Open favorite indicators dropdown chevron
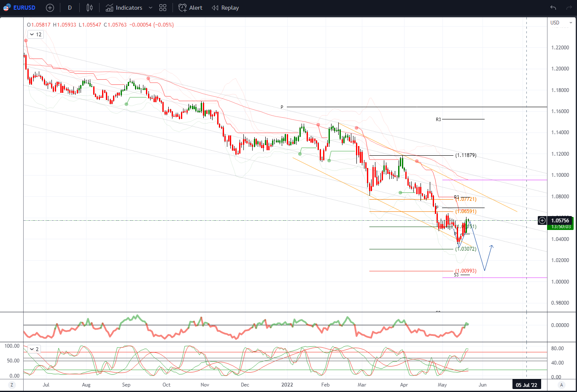 [151, 8]
